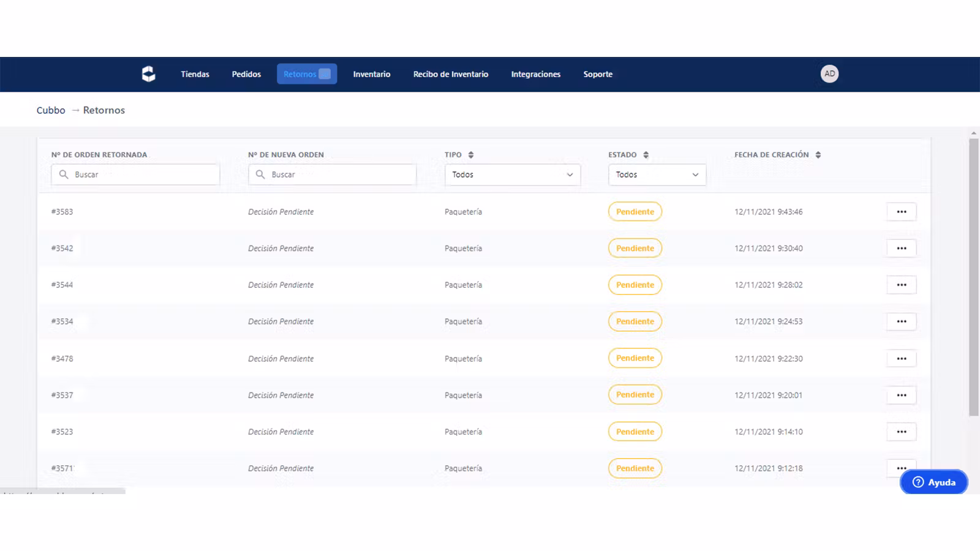Click Decisión Pendiente for order #3544
980x551 pixels.
[281, 285]
